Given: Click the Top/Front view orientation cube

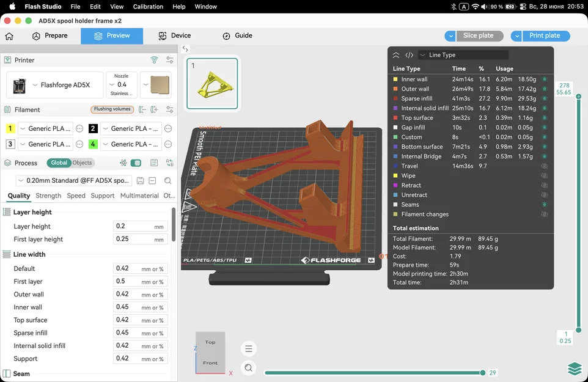Looking at the screenshot, I should [x=210, y=353].
